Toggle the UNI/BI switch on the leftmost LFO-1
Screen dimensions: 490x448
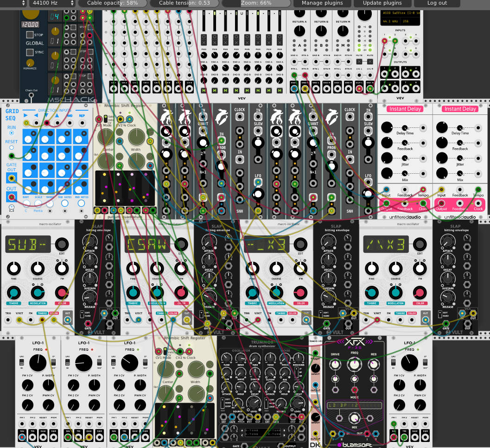click(x=22, y=362)
